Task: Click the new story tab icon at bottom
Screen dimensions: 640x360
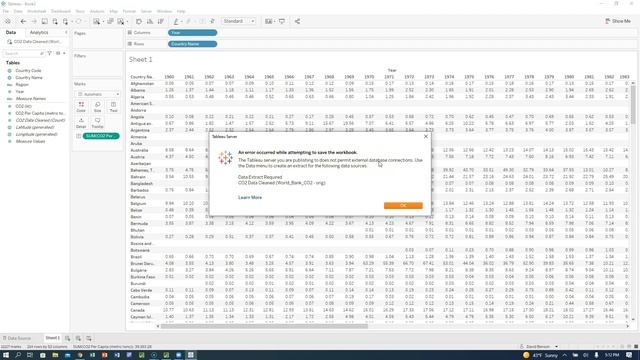Action: [x=89, y=338]
